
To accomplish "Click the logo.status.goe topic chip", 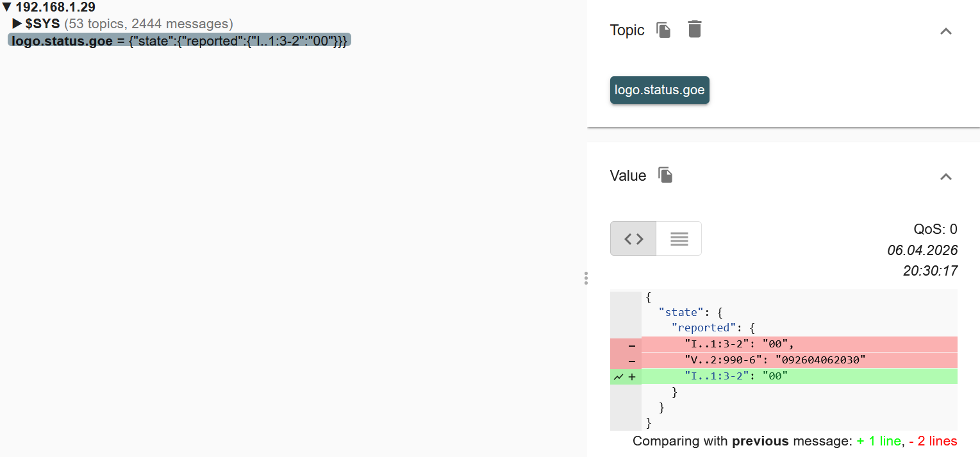I will [x=660, y=90].
